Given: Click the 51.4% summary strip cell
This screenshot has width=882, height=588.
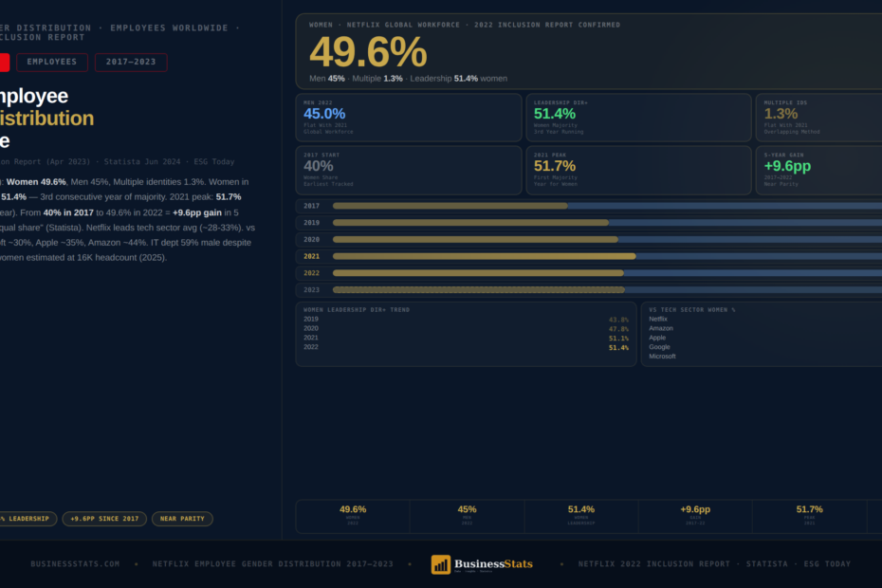Looking at the screenshot, I should [581, 516].
